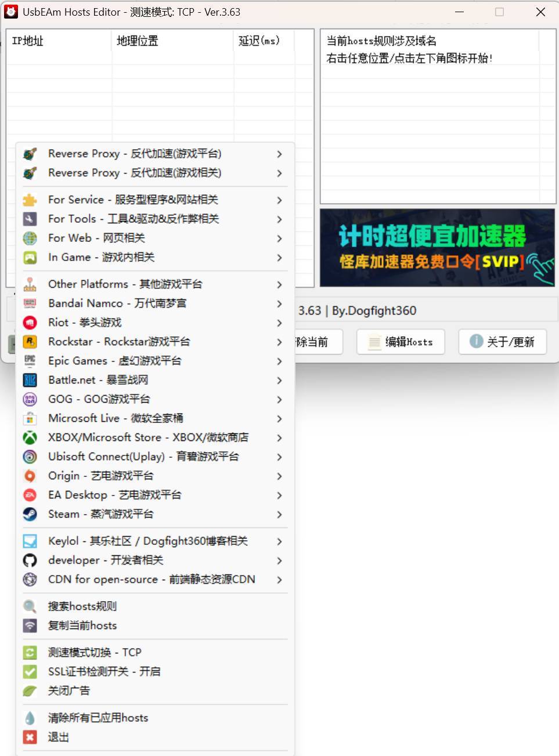The image size is (559, 756).
Task: Open XBOX/Microsoft Store menu entry
Action: pyautogui.click(x=155, y=437)
